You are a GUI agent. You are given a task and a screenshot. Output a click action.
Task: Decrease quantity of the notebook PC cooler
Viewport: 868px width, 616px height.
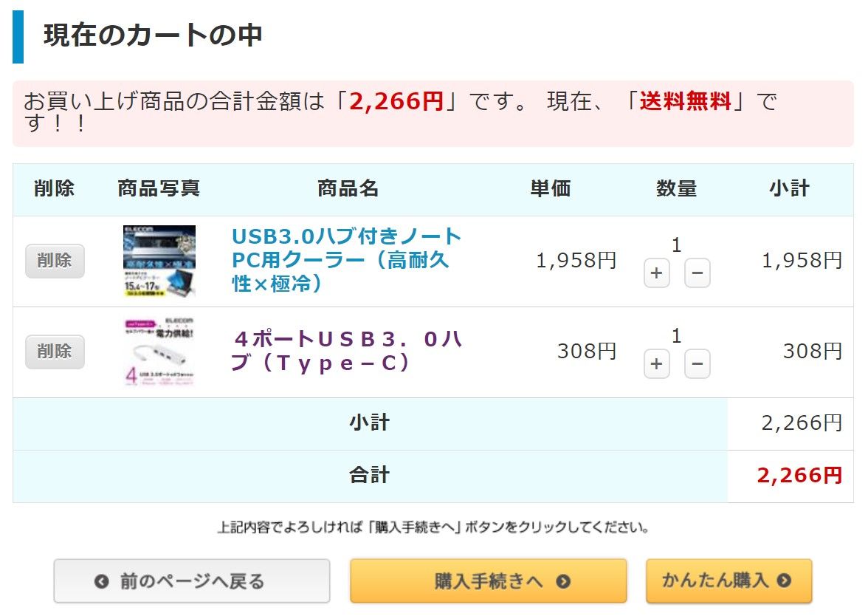pyautogui.click(x=697, y=274)
